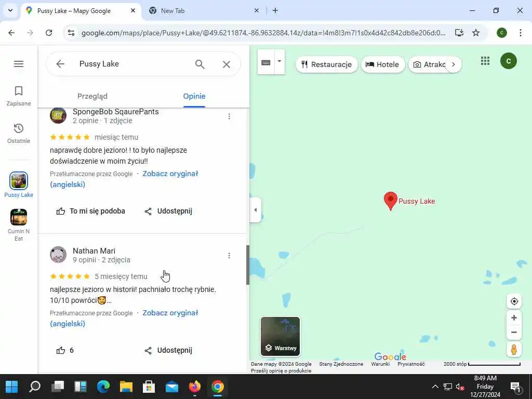Viewport: 532px width, 399px height.
Task: Open the Warstwy layers switcher
Action: click(x=280, y=336)
